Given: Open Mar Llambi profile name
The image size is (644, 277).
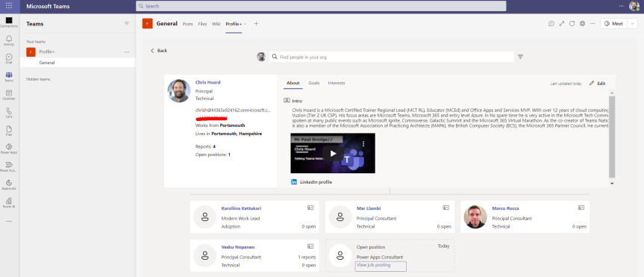Looking at the screenshot, I should 369,208.
